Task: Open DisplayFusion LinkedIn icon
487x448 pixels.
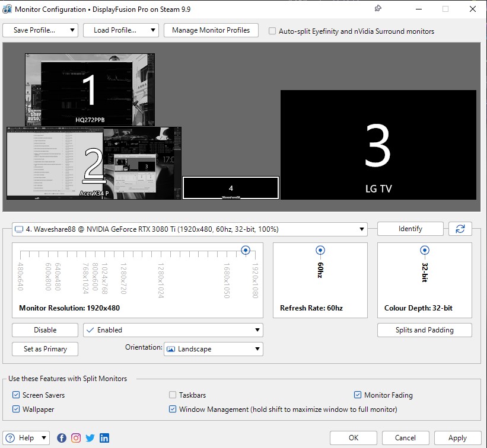Action: (104, 438)
